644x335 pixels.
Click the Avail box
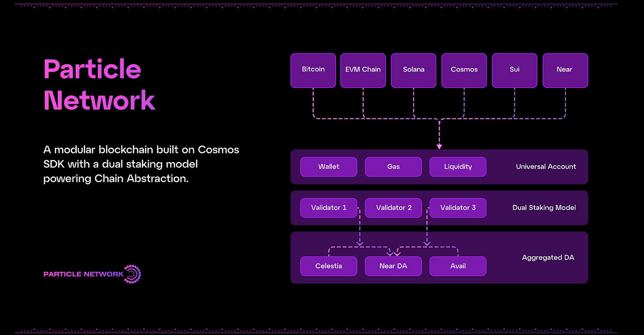tap(458, 266)
